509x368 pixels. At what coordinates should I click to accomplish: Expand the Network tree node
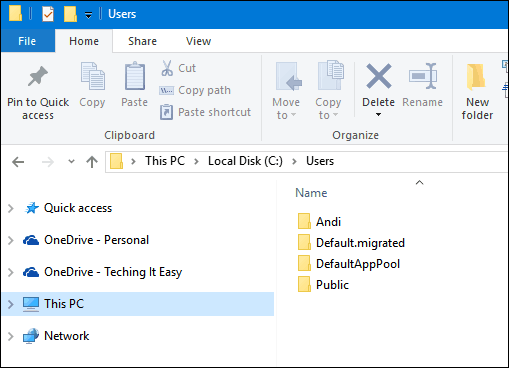pyautogui.click(x=11, y=336)
